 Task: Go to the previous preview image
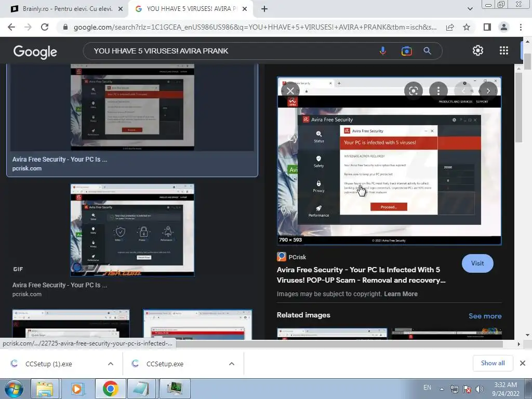(463, 90)
